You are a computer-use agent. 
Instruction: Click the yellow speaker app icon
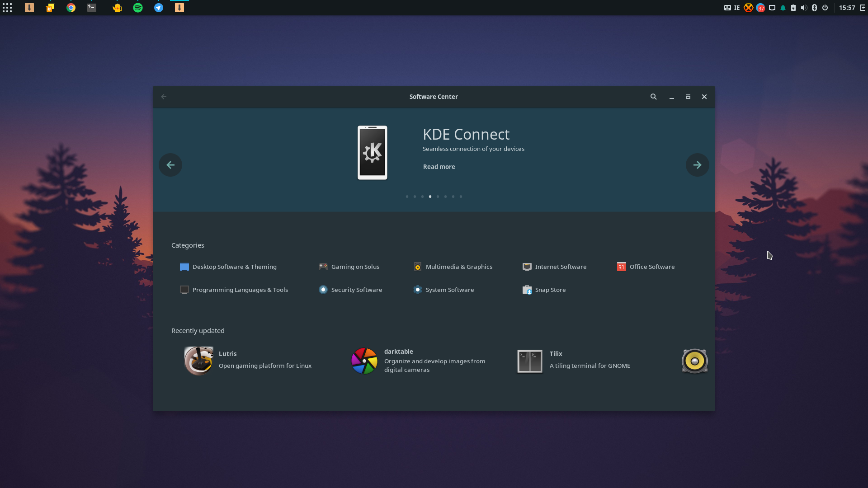[x=694, y=361]
